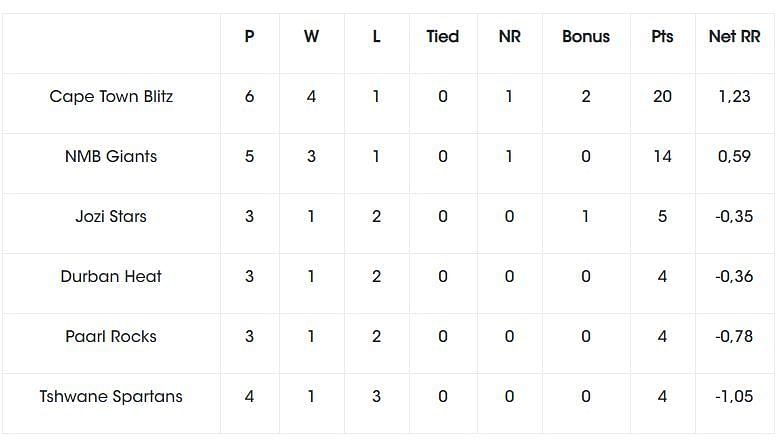Click the P column header
The width and height of the screenshot is (782, 440).
pos(249,37)
